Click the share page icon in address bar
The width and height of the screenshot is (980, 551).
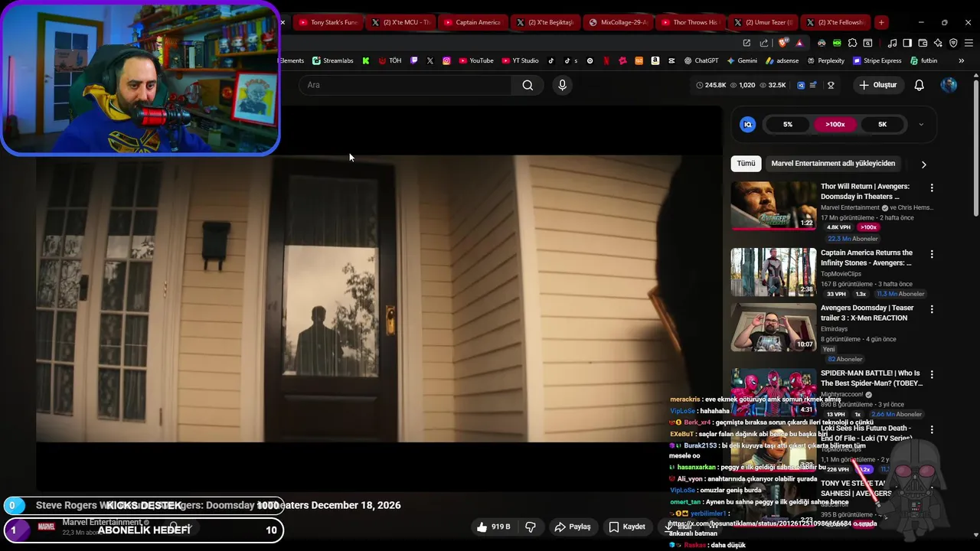point(764,43)
